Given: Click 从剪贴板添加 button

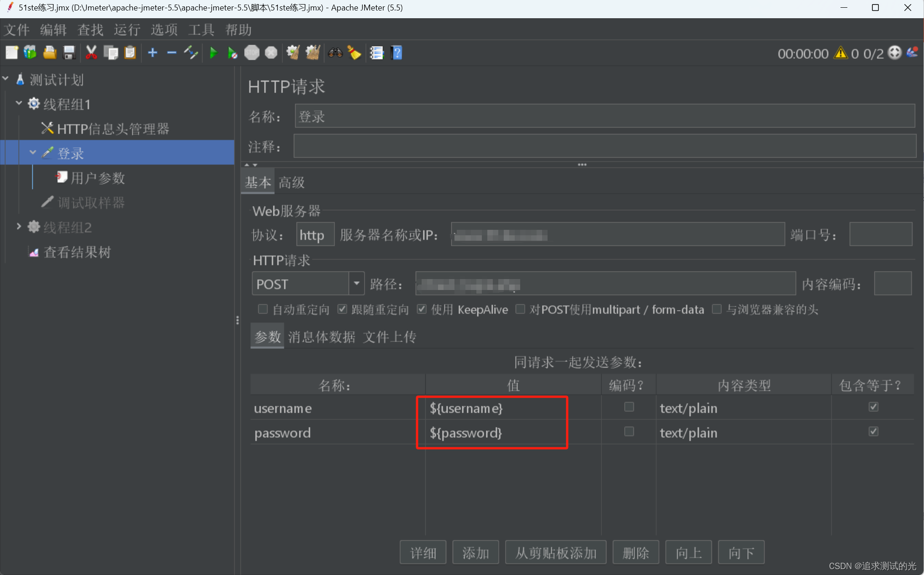Looking at the screenshot, I should pyautogui.click(x=556, y=553).
